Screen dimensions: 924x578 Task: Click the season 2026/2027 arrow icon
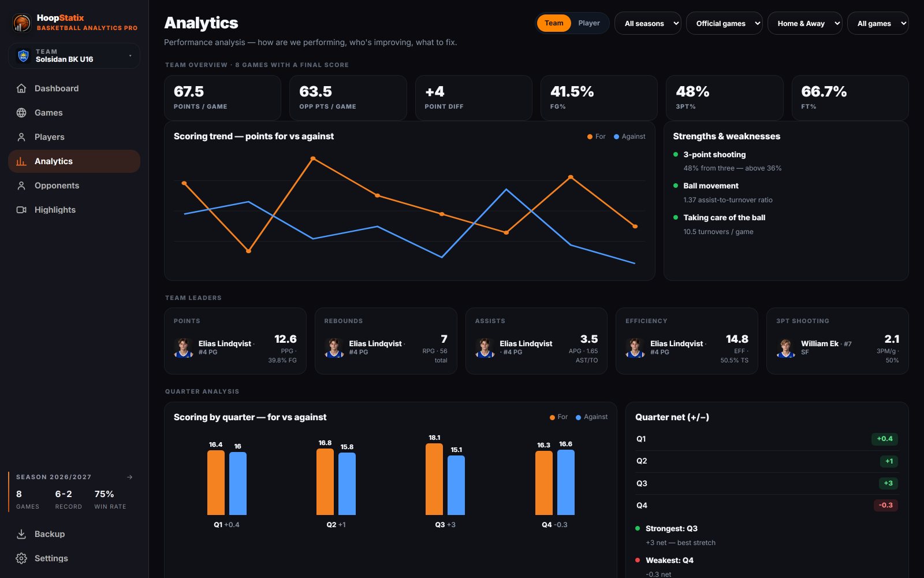[130, 477]
